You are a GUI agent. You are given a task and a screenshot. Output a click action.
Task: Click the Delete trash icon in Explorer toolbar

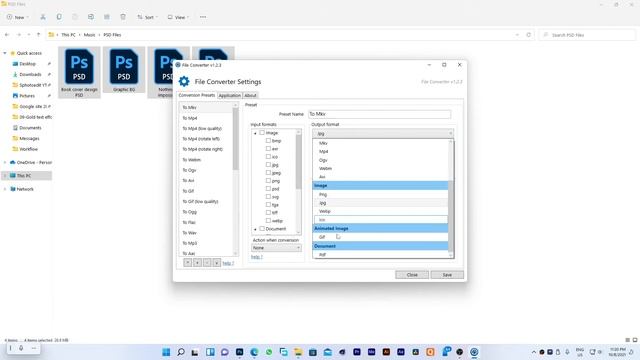[123, 17]
